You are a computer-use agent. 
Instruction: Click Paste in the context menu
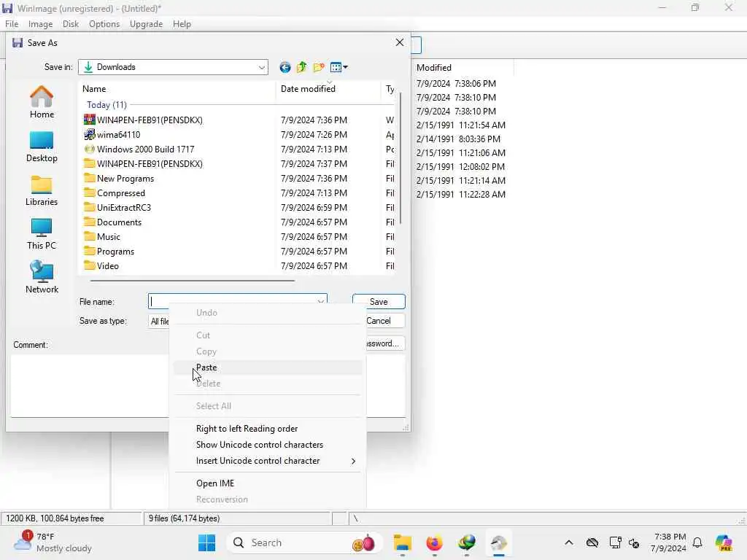coord(268,367)
